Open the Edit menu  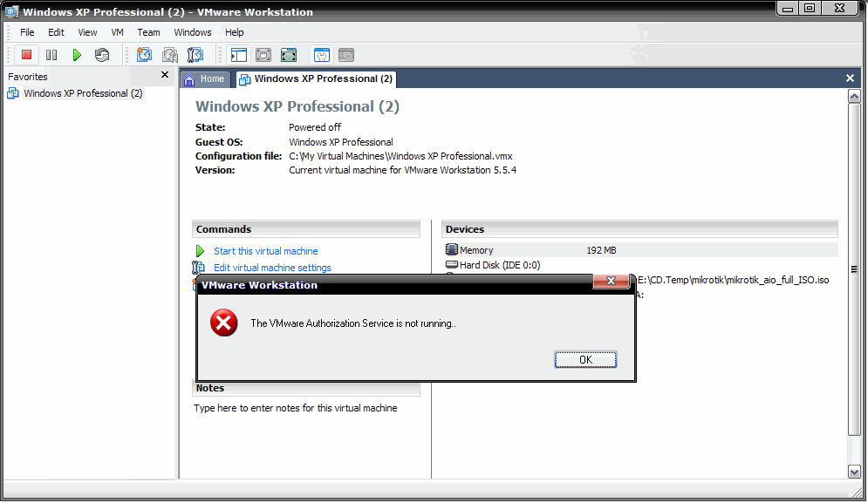point(56,32)
